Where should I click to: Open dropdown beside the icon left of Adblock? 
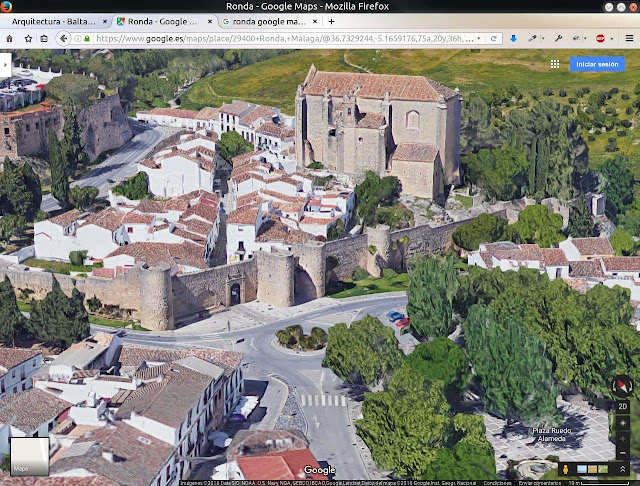[585, 38]
